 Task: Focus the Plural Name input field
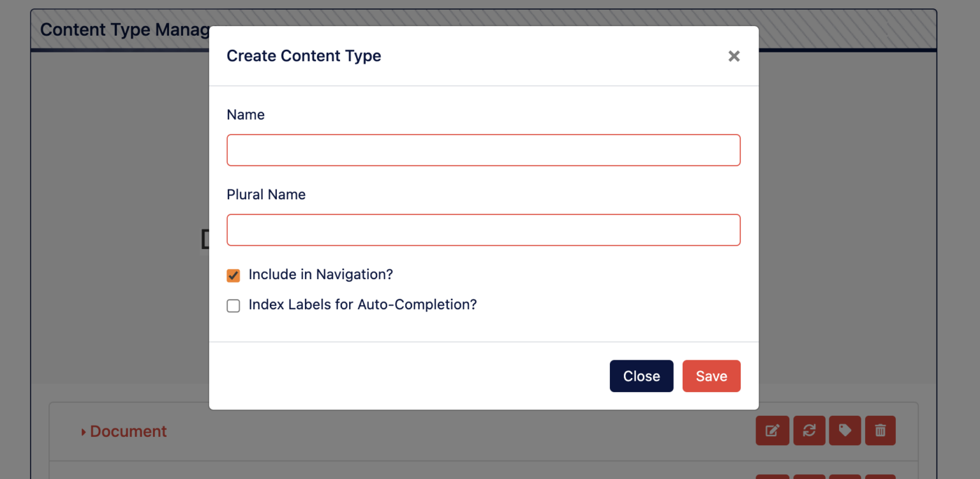[x=484, y=230]
